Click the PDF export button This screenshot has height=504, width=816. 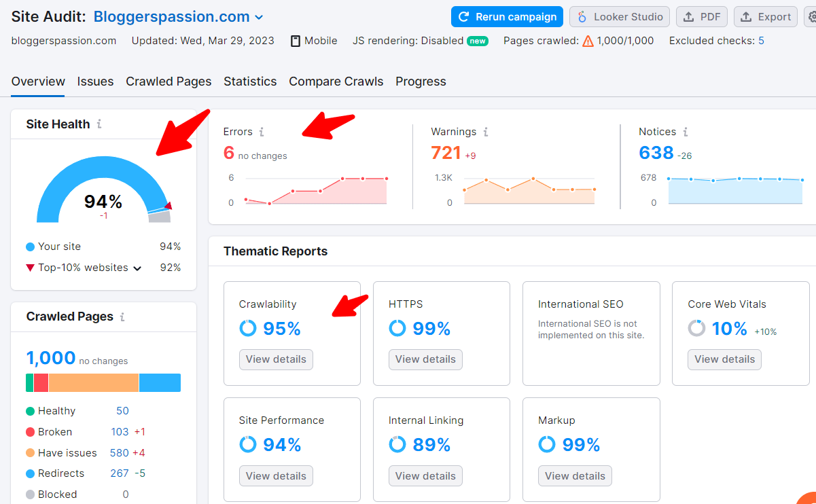(x=702, y=17)
